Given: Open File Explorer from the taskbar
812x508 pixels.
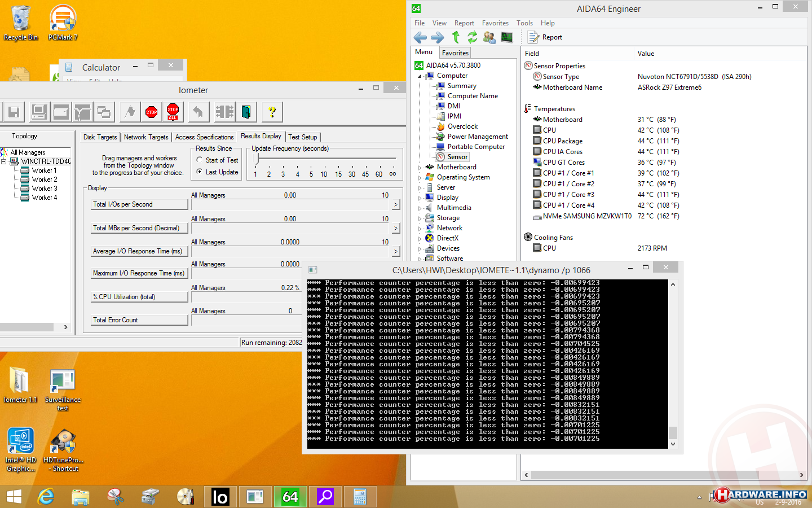Looking at the screenshot, I should (x=81, y=497).
